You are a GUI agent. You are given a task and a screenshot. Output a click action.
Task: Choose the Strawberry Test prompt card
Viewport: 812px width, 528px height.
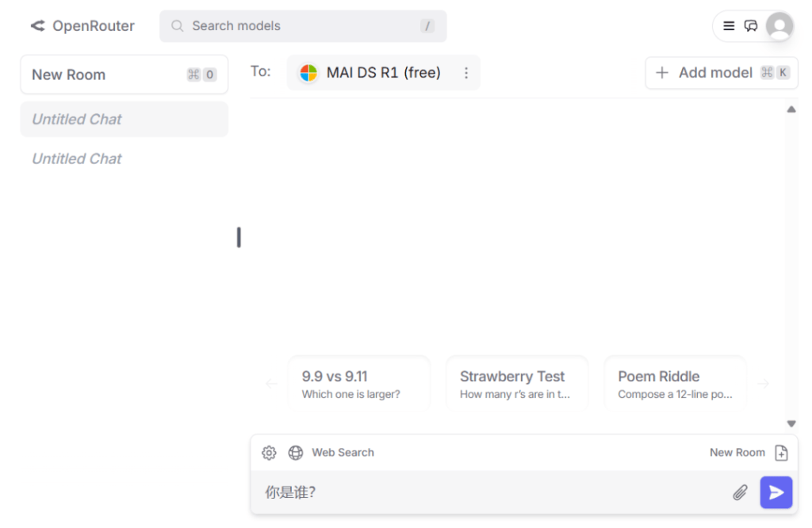[517, 384]
